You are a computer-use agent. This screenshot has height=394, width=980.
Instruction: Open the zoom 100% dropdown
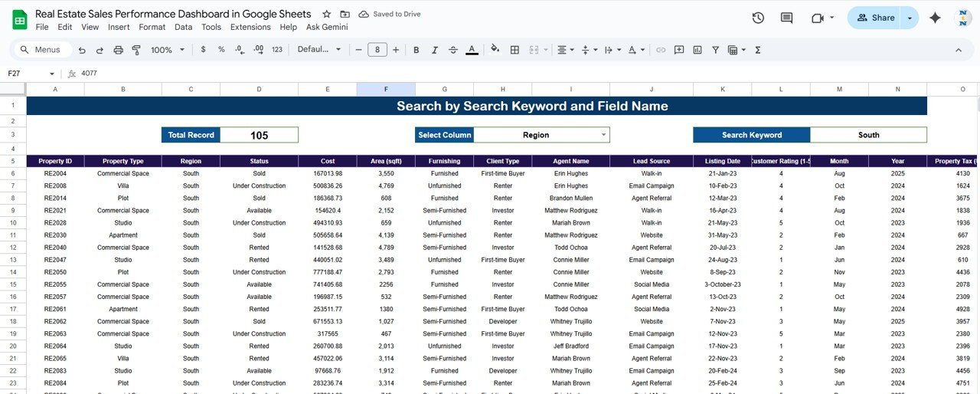[x=166, y=50]
